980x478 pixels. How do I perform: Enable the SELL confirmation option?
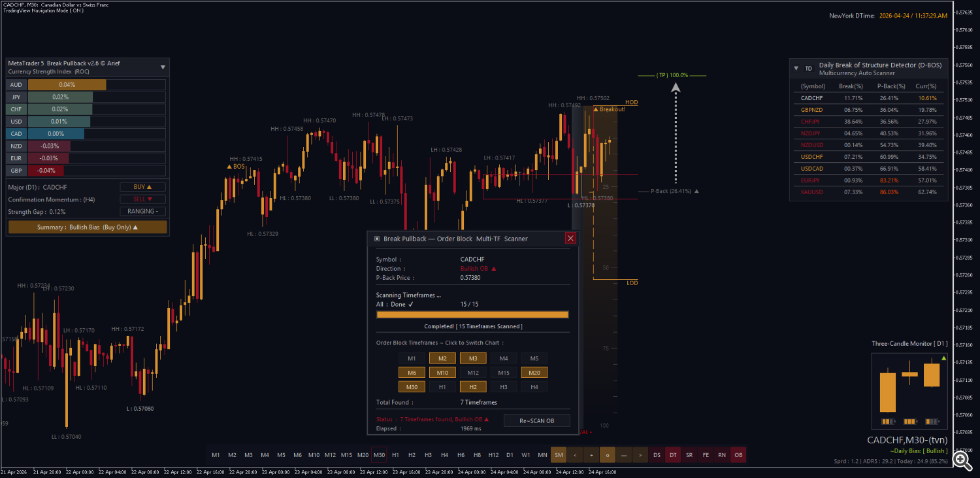pyautogui.click(x=142, y=199)
